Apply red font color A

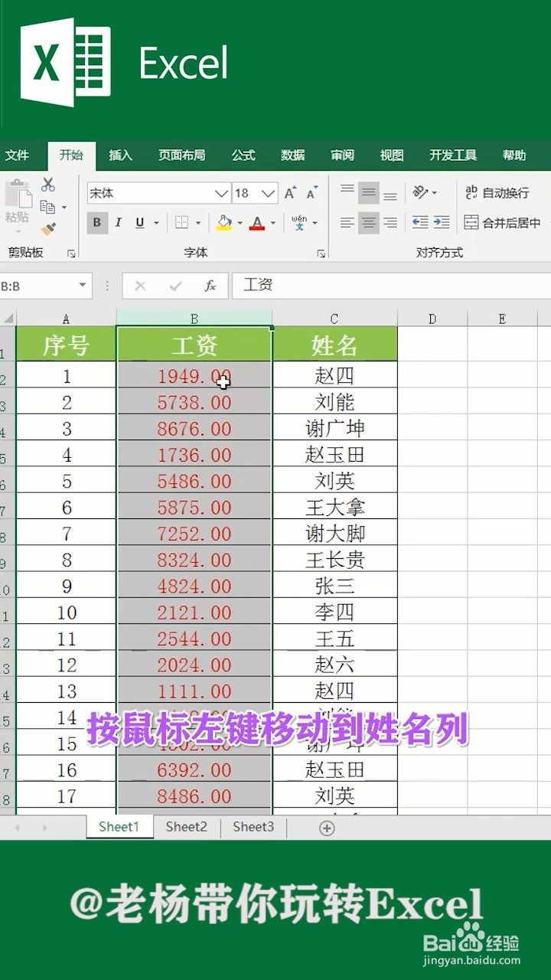tap(256, 223)
